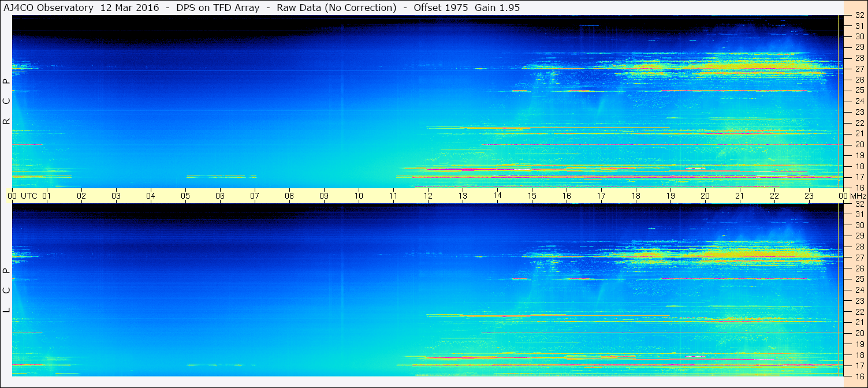Click 20 MHz tick on LCP frequency scale
The image size is (868, 388).
(x=859, y=333)
